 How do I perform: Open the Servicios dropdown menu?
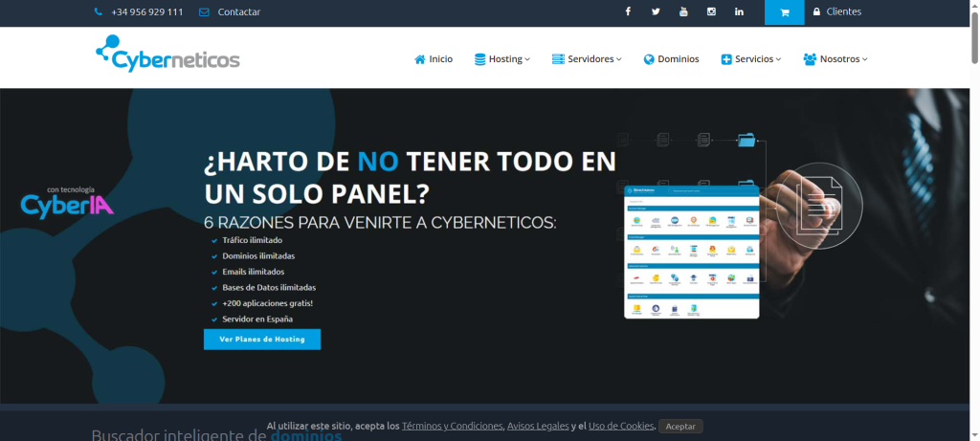(751, 59)
